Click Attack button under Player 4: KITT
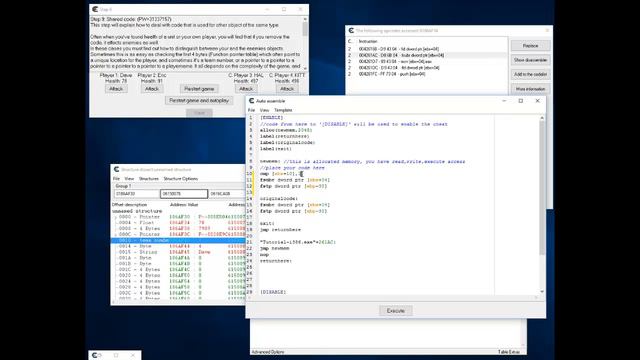 [x=287, y=89]
